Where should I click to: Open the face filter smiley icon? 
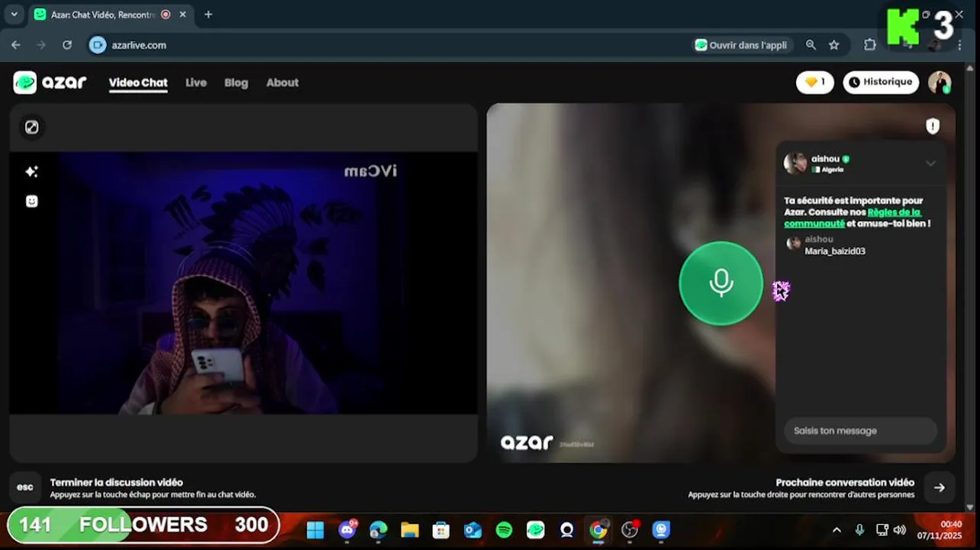(31, 201)
